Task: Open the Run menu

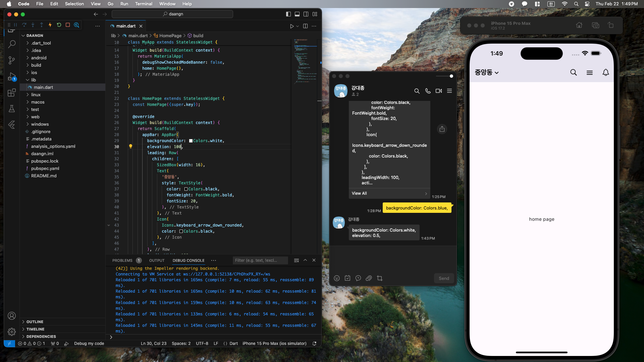Action: pos(124,4)
